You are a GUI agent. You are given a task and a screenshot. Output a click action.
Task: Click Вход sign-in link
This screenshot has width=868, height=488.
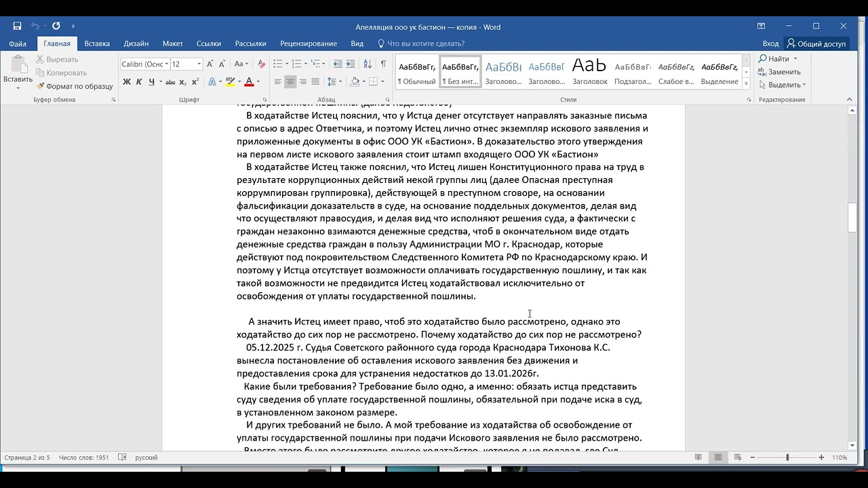[770, 43]
